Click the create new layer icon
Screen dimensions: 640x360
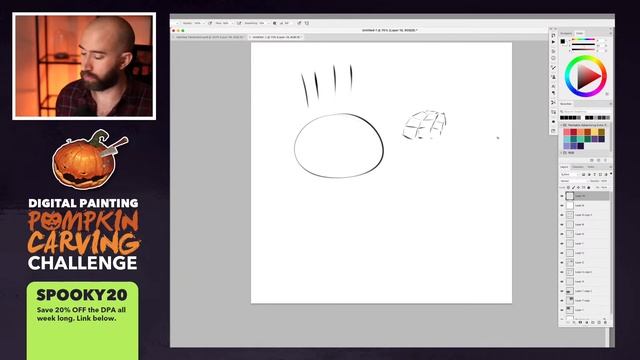point(599,322)
